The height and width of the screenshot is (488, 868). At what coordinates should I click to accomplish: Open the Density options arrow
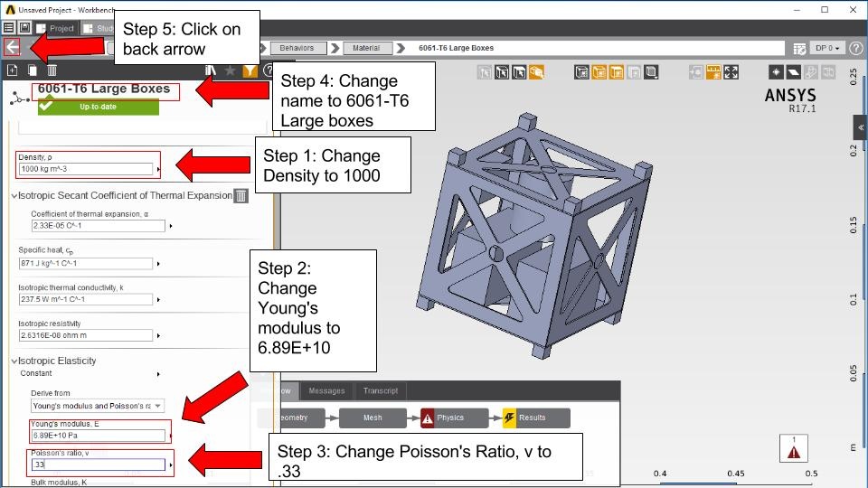click(x=158, y=169)
